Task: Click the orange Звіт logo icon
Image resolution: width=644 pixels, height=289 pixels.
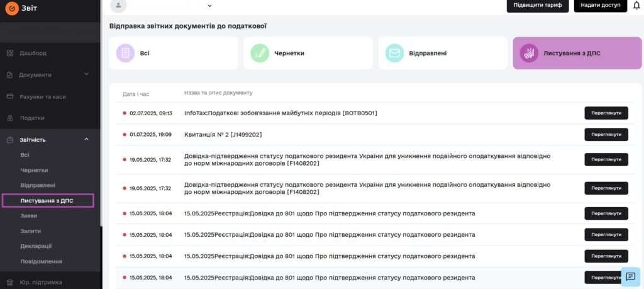Action: click(x=12, y=9)
